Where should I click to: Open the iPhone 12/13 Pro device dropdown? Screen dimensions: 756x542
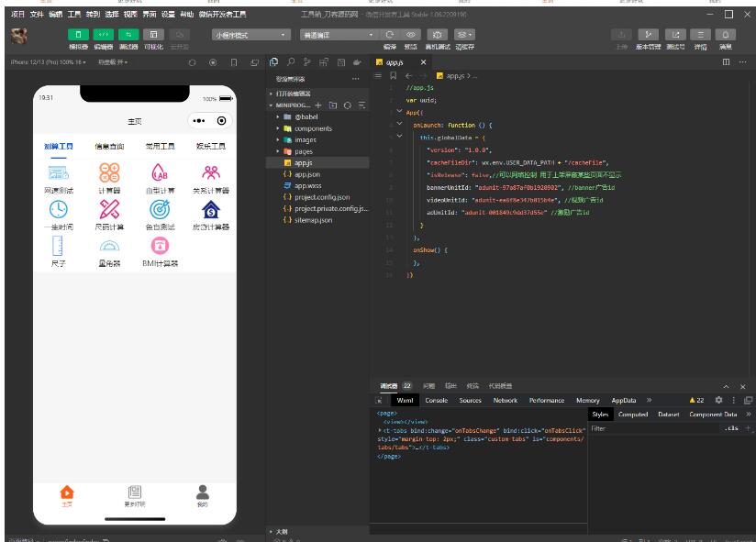tap(46, 62)
